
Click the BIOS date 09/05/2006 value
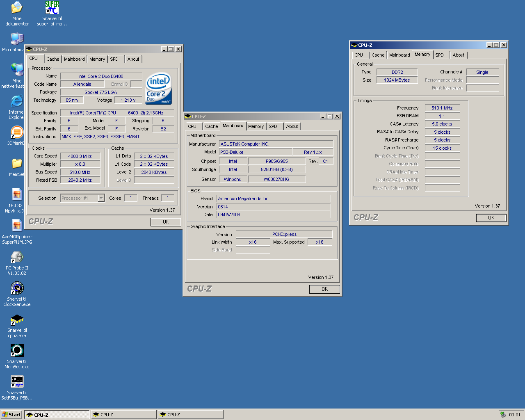click(x=274, y=215)
